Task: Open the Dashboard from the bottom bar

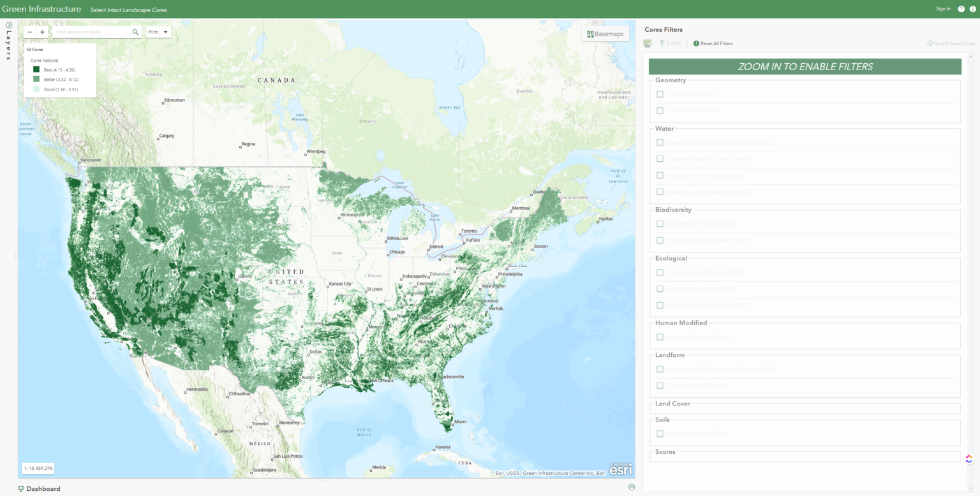Action: [x=39, y=488]
